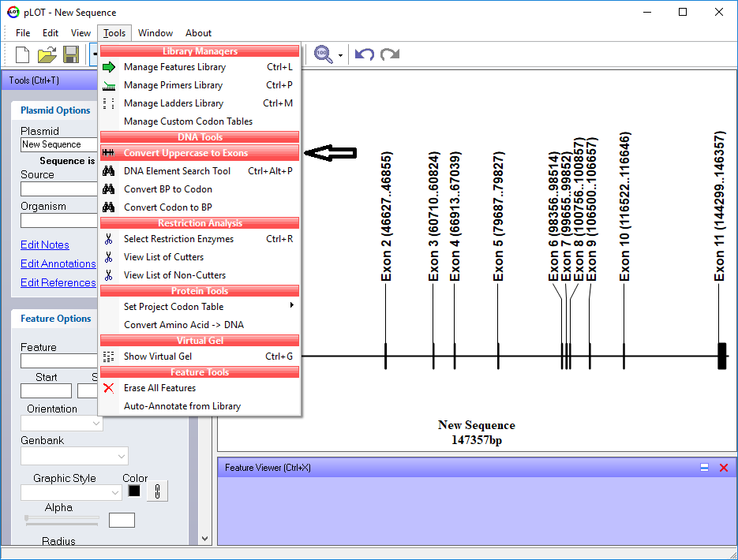Click the Open file folder icon
738x560 pixels.
point(47,54)
